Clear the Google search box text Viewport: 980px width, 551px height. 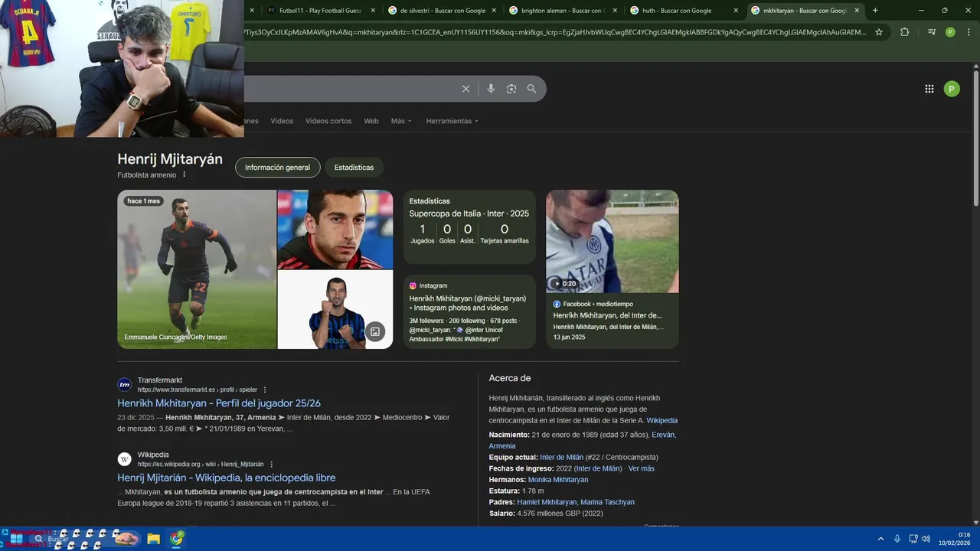coord(465,89)
